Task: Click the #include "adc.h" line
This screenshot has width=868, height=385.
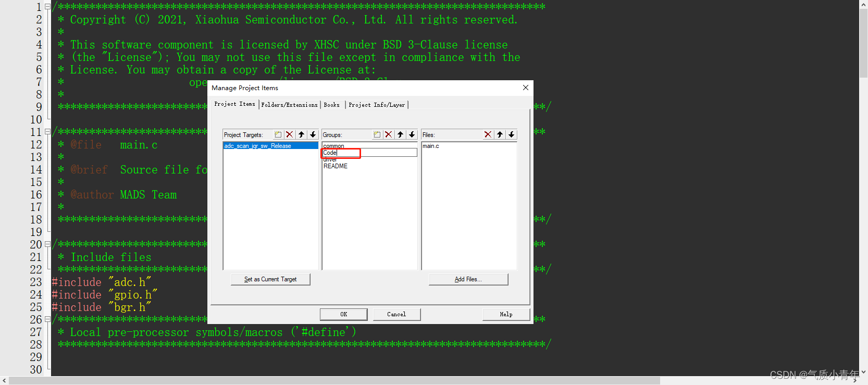Action: point(102,282)
